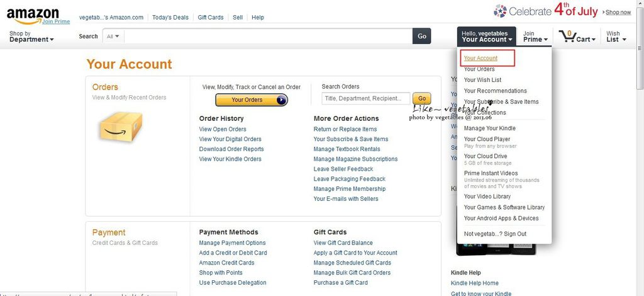Click the Go button for Search Orders
This screenshot has height=296, width=644.
coord(422,98)
